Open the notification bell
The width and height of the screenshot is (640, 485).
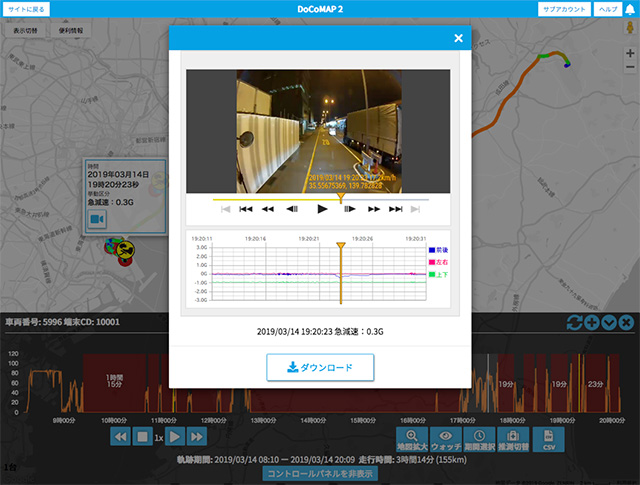point(629,8)
